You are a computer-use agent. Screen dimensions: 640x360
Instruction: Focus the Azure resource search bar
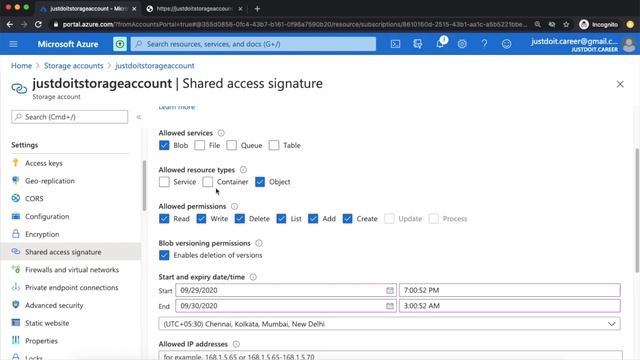253,44
